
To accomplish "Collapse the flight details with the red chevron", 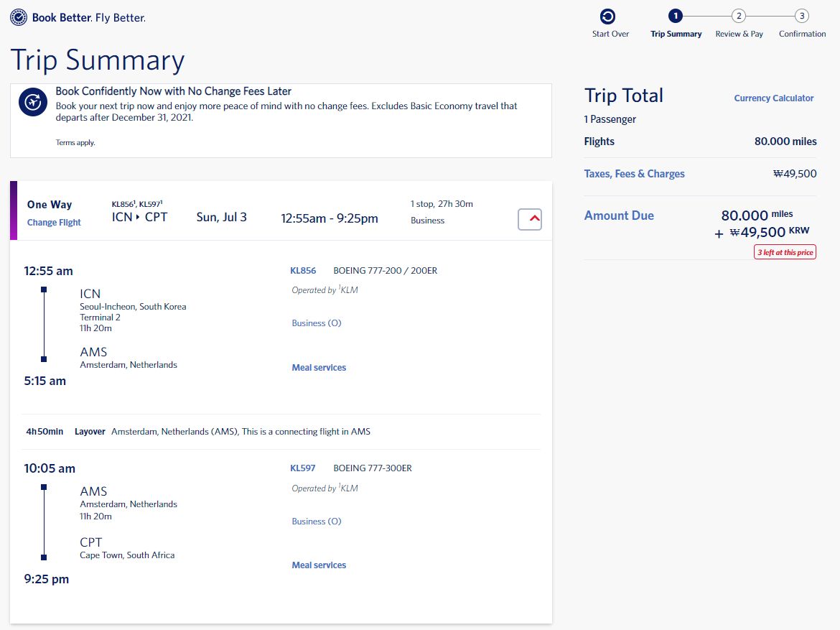I will pos(530,219).
